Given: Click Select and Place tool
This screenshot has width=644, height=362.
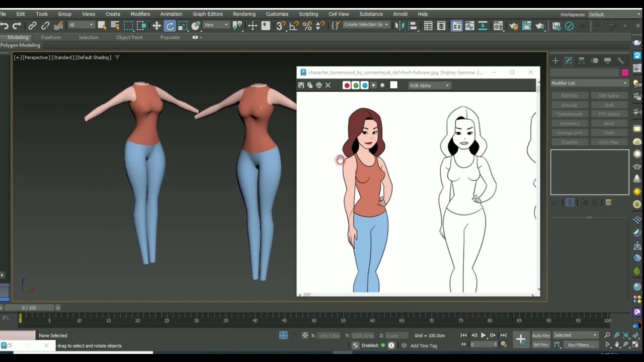Looking at the screenshot, I should (196, 26).
